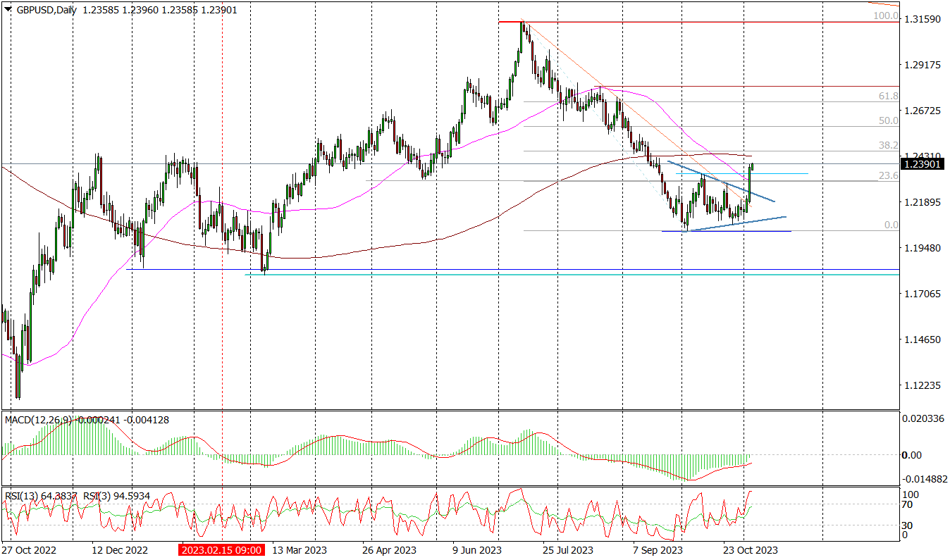Click the 1.12235 price axis label
Screen dimensions: 950x560
923,385
